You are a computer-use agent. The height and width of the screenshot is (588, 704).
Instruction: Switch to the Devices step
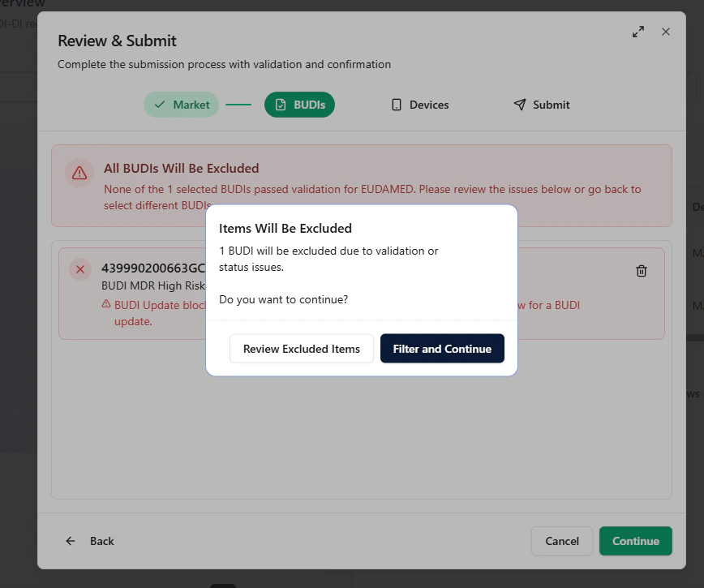click(x=419, y=104)
